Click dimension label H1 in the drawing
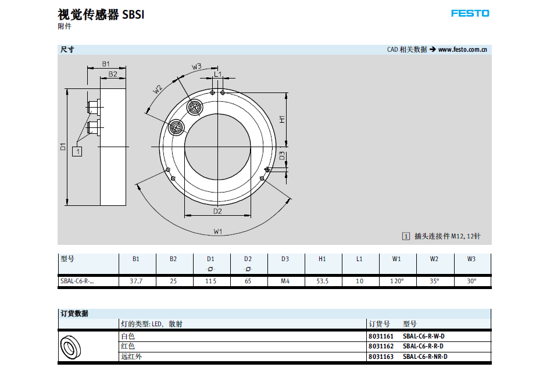Screen dimensions: 543x392 tap(282, 119)
